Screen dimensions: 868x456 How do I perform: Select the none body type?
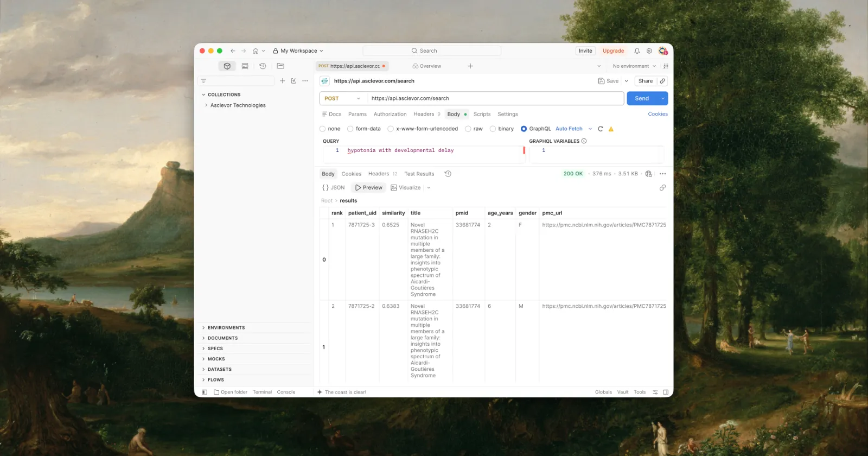323,129
